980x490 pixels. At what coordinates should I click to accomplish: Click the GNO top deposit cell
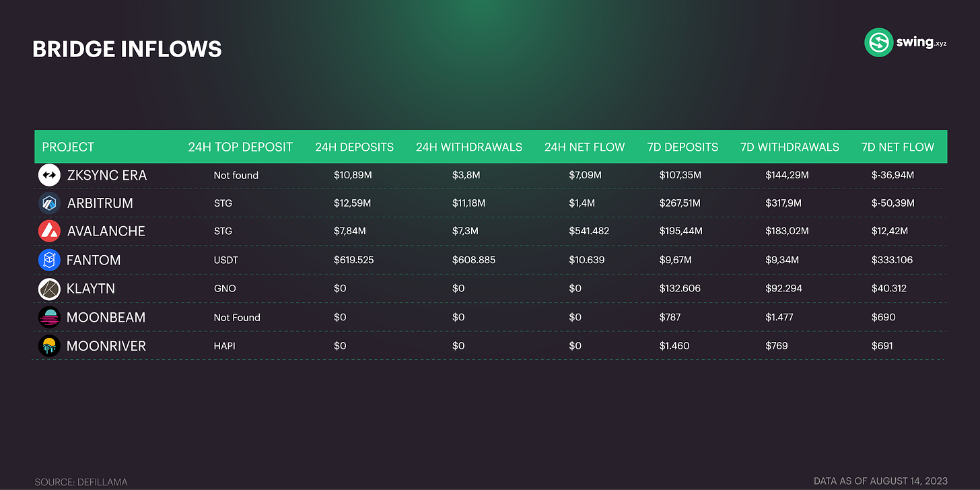[224, 289]
